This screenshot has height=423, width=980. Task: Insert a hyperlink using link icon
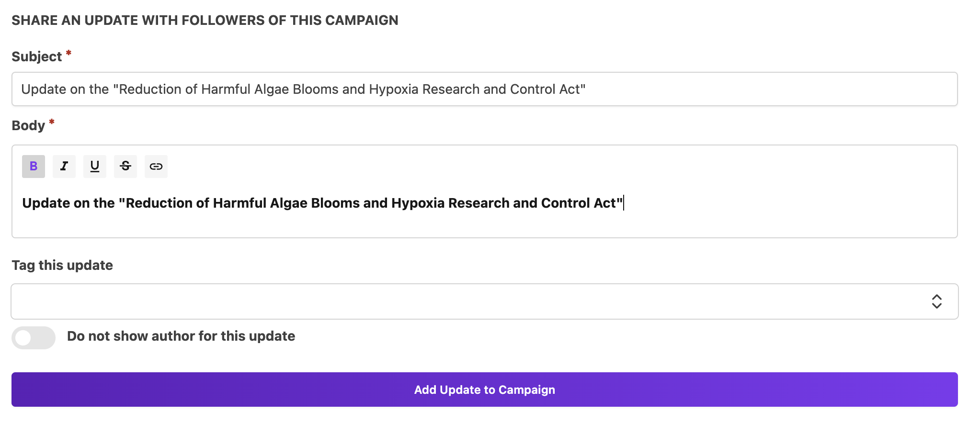(x=156, y=167)
